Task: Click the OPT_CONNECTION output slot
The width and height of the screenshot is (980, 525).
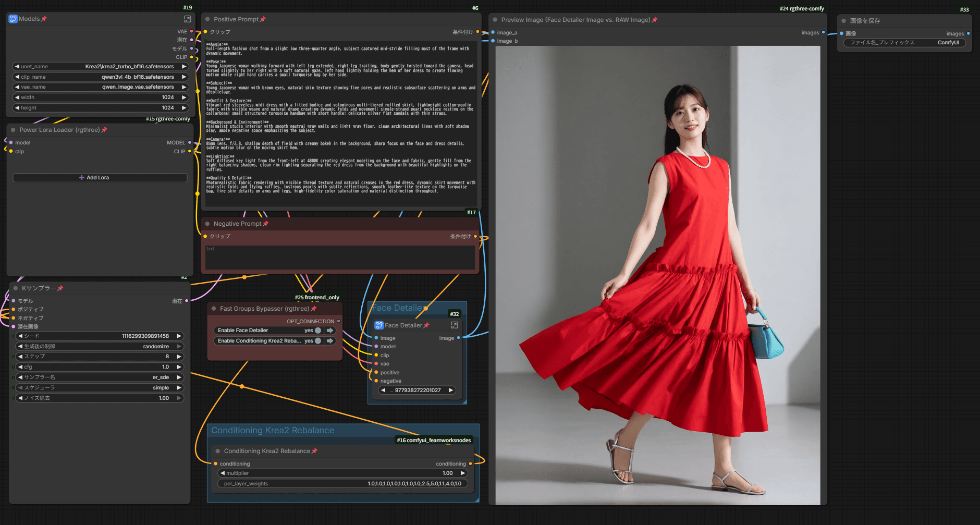Action: point(339,321)
